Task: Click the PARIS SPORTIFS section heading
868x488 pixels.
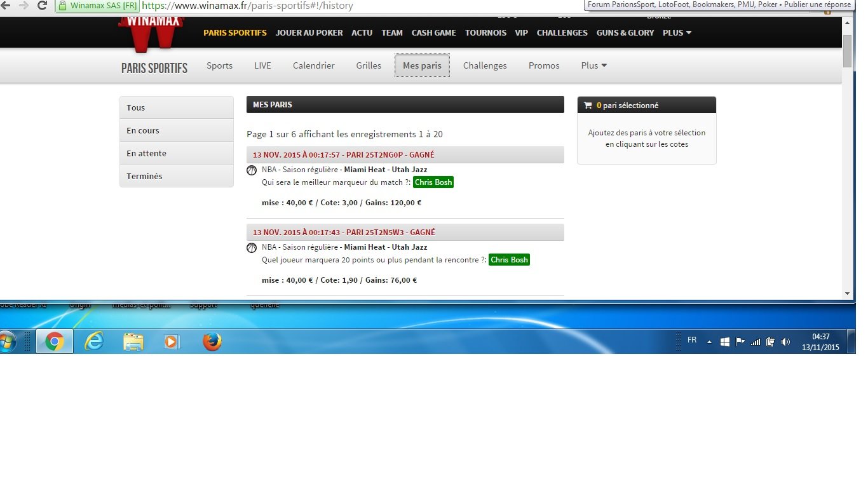Action: pos(154,68)
